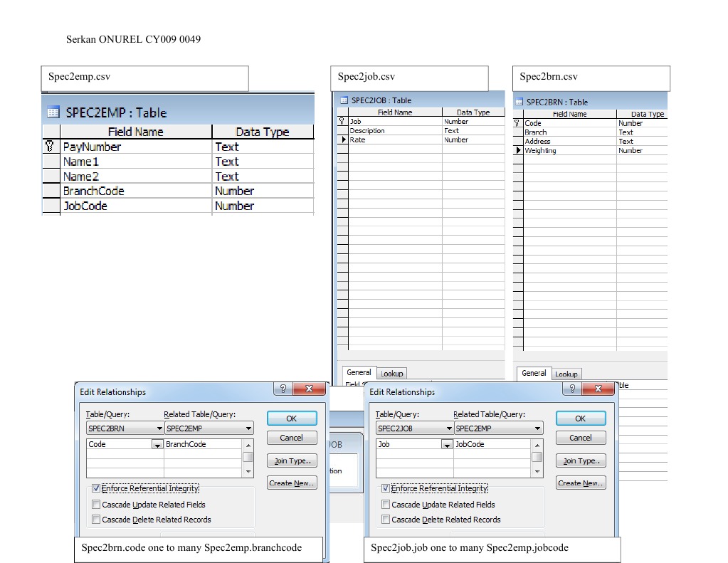Select General tab in SPEC2JOB table
This screenshot has width=728, height=563.
click(359, 372)
